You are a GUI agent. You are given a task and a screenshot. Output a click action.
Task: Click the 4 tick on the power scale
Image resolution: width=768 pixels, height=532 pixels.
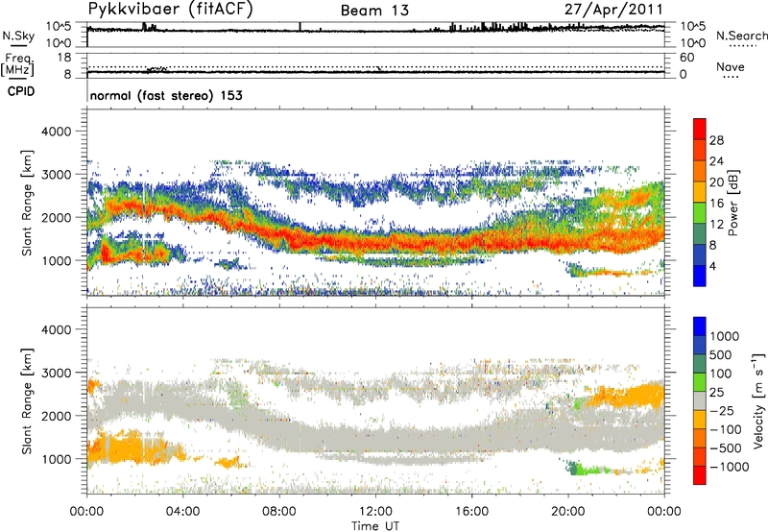(x=712, y=266)
